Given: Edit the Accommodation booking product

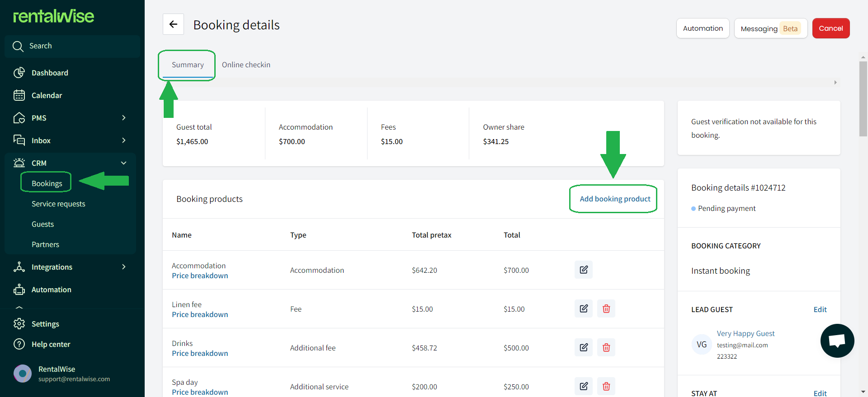Looking at the screenshot, I should (x=584, y=270).
